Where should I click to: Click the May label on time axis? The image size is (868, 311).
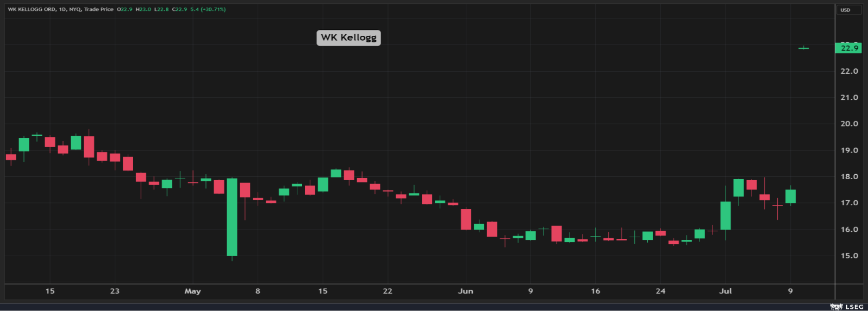pos(192,291)
